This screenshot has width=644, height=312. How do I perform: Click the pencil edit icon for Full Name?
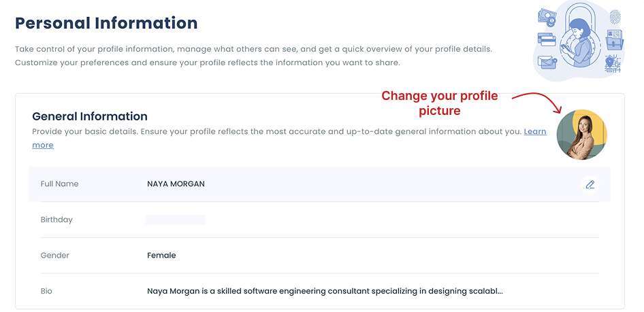point(590,184)
